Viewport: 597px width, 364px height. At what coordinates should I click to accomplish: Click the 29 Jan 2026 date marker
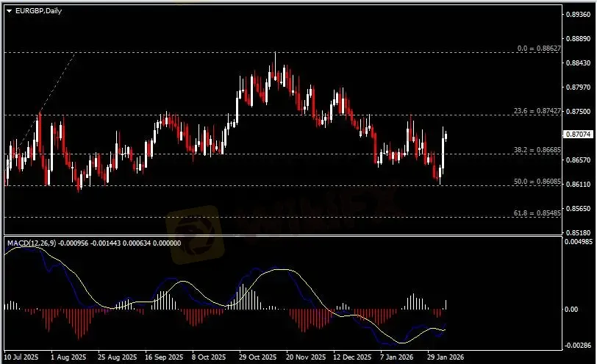click(445, 357)
